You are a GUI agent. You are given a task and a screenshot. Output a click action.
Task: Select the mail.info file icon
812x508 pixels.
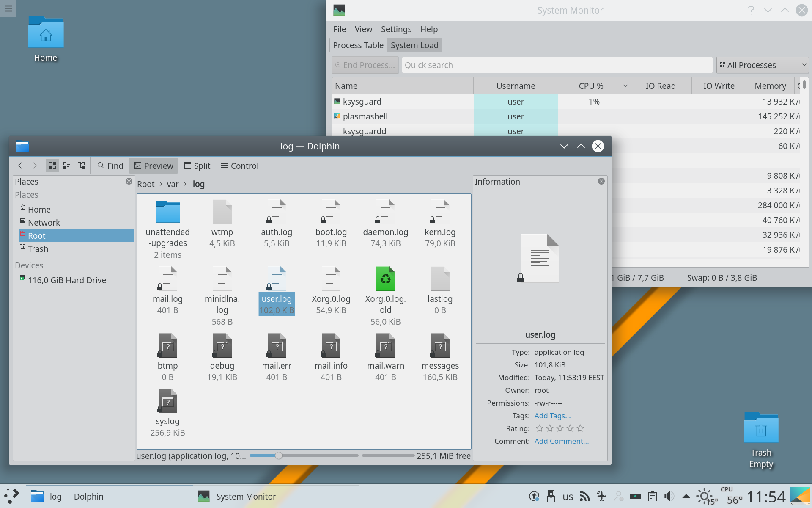[331, 345]
